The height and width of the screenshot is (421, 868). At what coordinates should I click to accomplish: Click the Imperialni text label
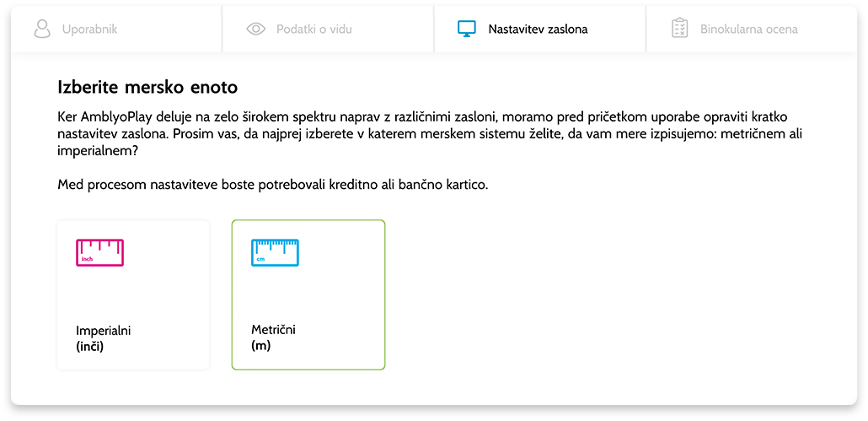tap(103, 332)
